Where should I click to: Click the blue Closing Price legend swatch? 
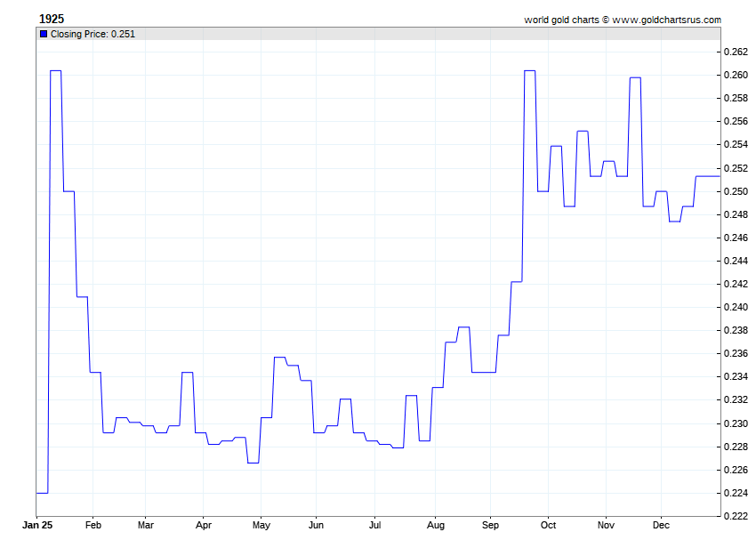coord(44,34)
